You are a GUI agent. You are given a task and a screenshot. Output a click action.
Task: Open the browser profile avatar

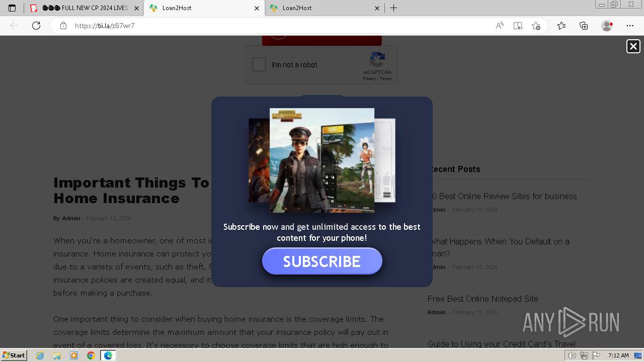607,26
